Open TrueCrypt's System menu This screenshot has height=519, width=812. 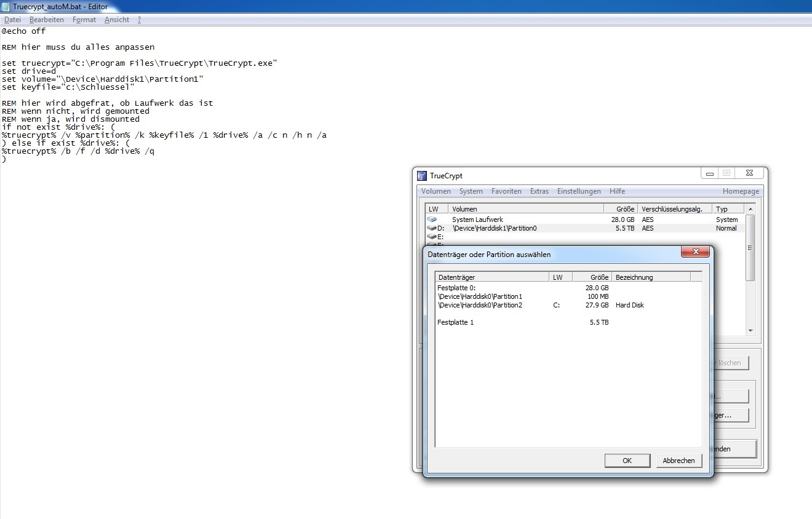pyautogui.click(x=471, y=191)
